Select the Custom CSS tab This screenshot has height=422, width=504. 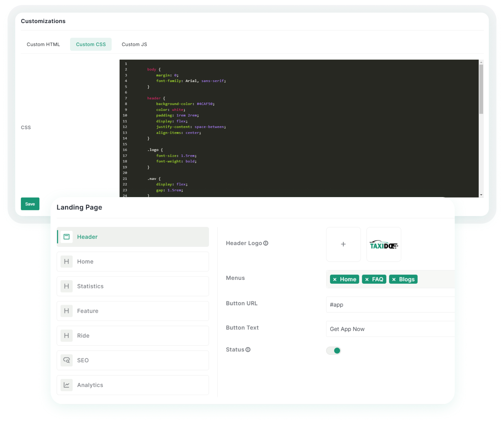pyautogui.click(x=91, y=45)
